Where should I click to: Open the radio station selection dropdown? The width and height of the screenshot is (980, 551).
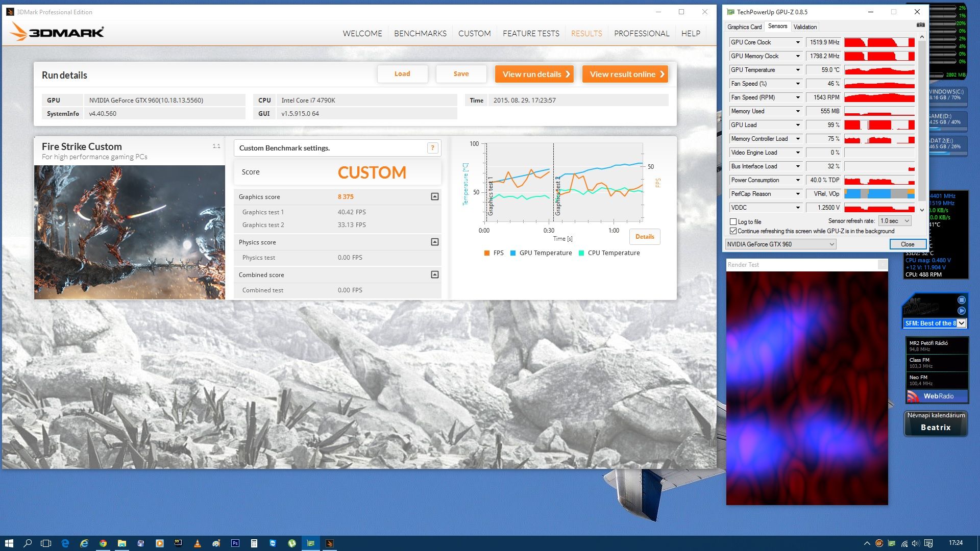(962, 323)
